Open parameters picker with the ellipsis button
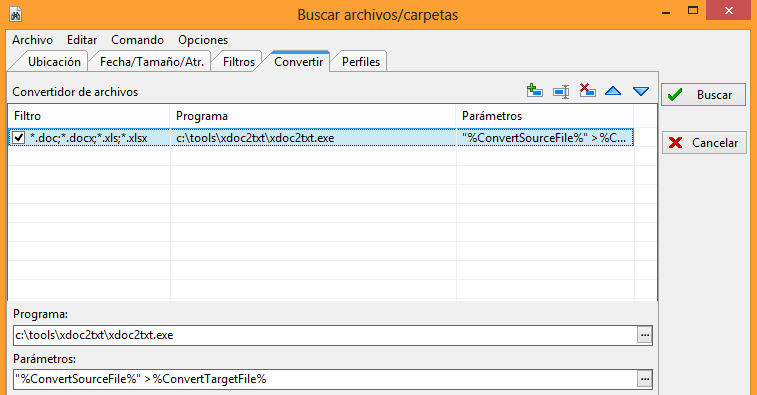Screen dimensions: 757x395 645,380
